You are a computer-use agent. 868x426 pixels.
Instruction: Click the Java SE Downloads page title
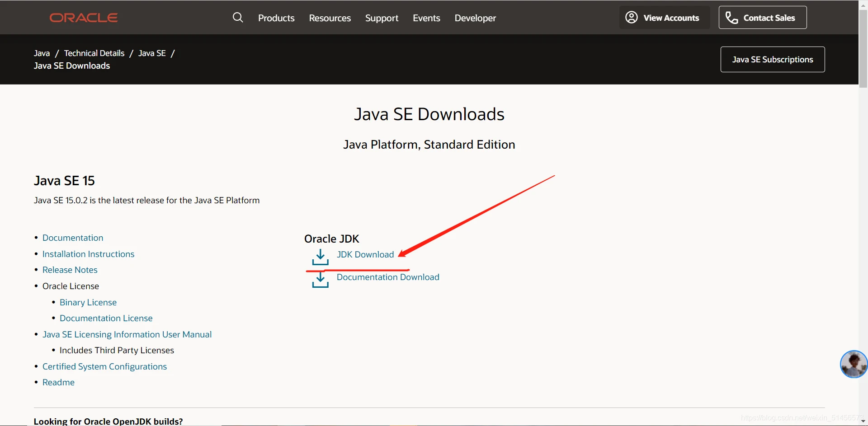429,114
